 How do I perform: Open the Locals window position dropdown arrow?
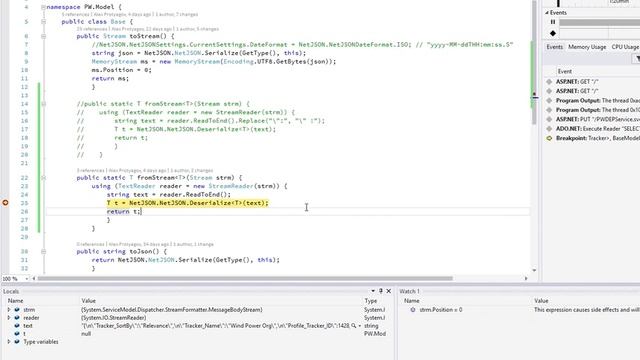coord(373,291)
